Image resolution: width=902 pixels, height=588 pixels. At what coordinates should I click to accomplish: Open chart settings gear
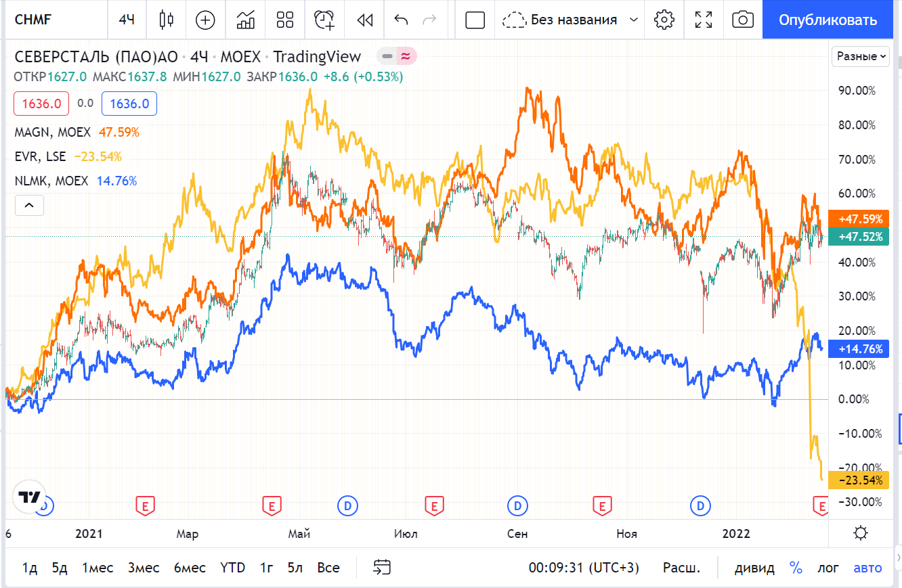tap(664, 20)
